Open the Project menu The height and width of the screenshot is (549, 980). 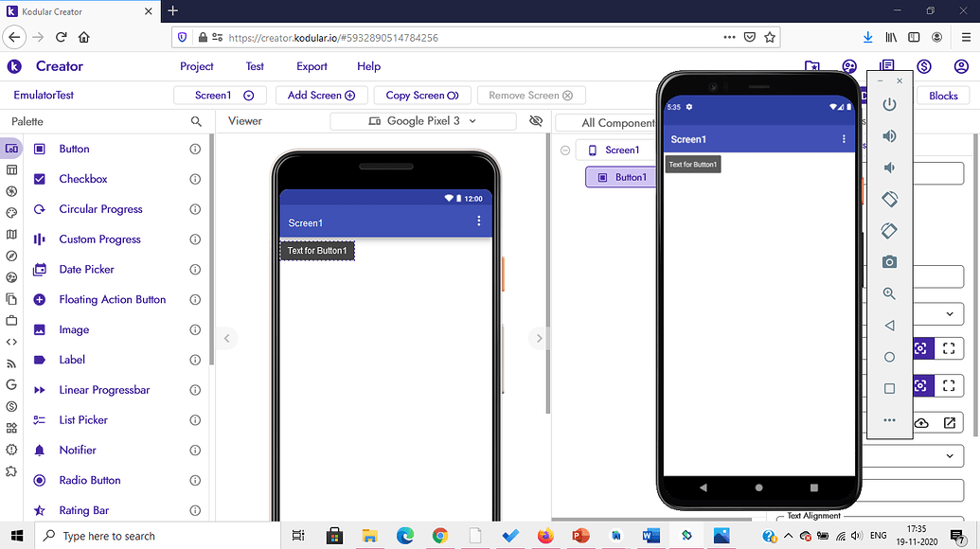point(196,66)
